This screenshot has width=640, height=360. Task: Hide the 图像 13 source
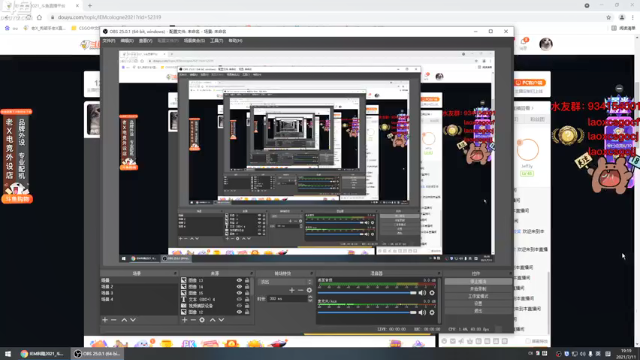point(239,280)
